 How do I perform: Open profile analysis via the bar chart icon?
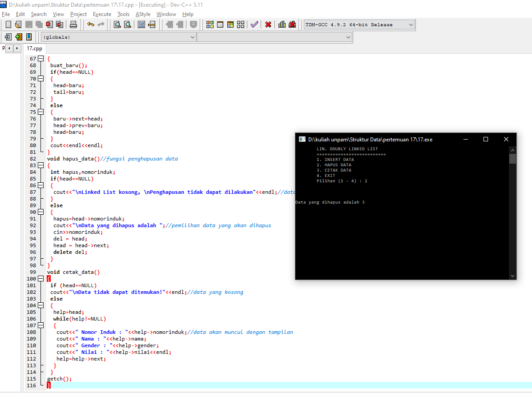(x=282, y=24)
